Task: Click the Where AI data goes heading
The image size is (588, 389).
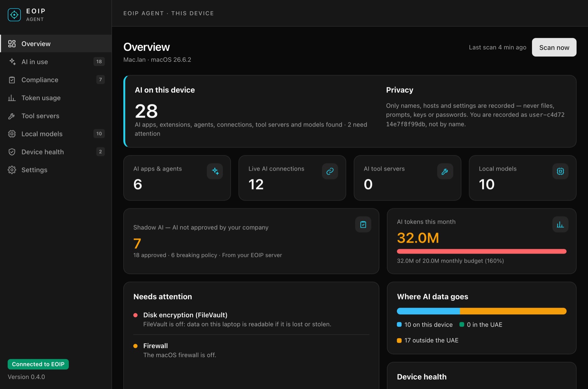Action: [433, 297]
